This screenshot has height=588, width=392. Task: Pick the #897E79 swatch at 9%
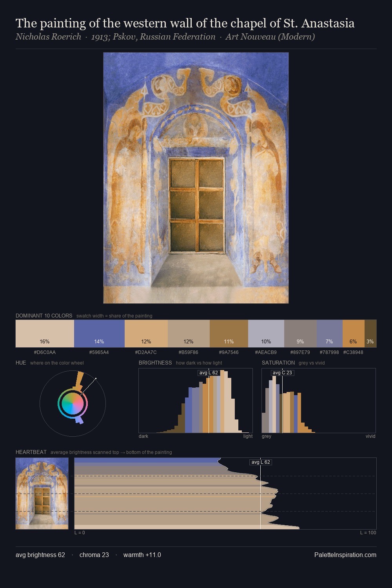(x=300, y=334)
